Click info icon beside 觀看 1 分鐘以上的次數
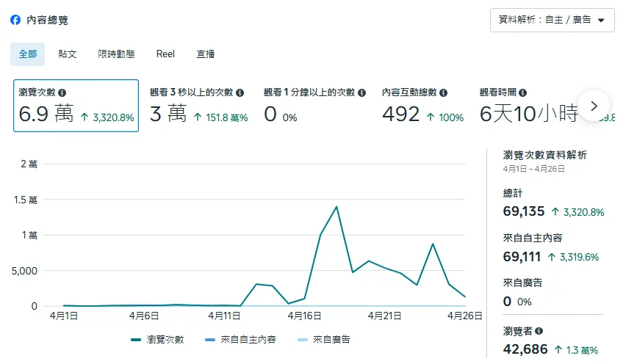The width and height of the screenshot is (623, 364). [361, 93]
